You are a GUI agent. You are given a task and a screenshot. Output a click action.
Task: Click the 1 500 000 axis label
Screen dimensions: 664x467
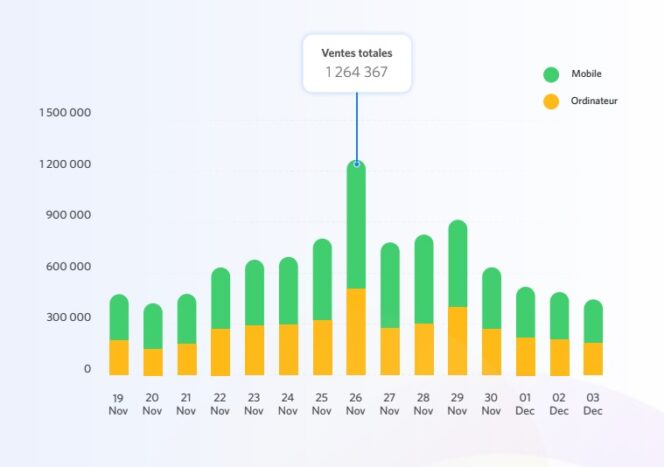click(x=65, y=113)
